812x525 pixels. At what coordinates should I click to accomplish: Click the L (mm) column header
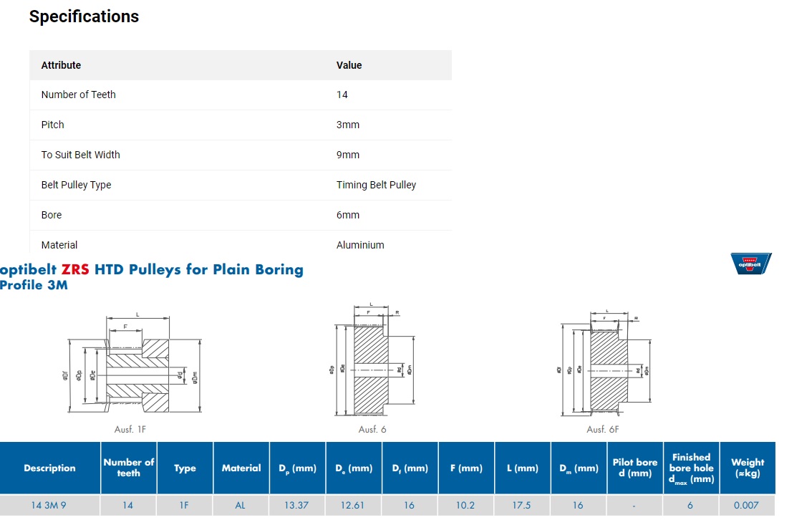click(x=523, y=468)
